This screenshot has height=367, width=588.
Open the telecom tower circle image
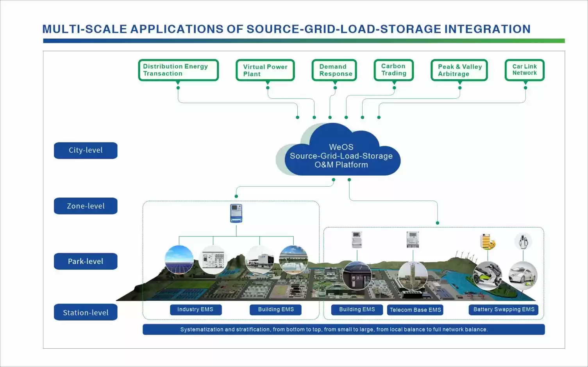(x=413, y=276)
